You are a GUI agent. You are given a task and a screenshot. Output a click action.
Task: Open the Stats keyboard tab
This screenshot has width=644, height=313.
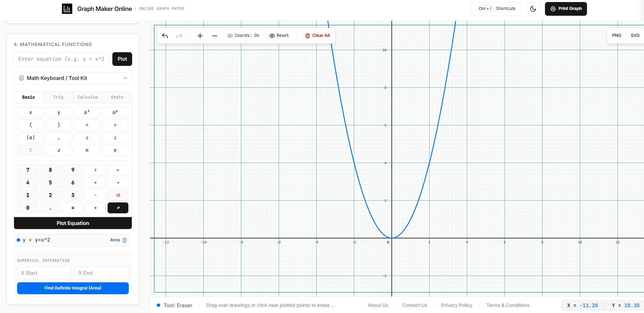[117, 97]
